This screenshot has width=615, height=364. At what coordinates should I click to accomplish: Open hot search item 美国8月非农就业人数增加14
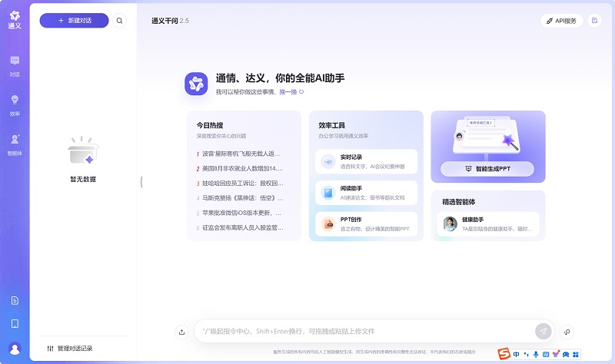coord(239,168)
